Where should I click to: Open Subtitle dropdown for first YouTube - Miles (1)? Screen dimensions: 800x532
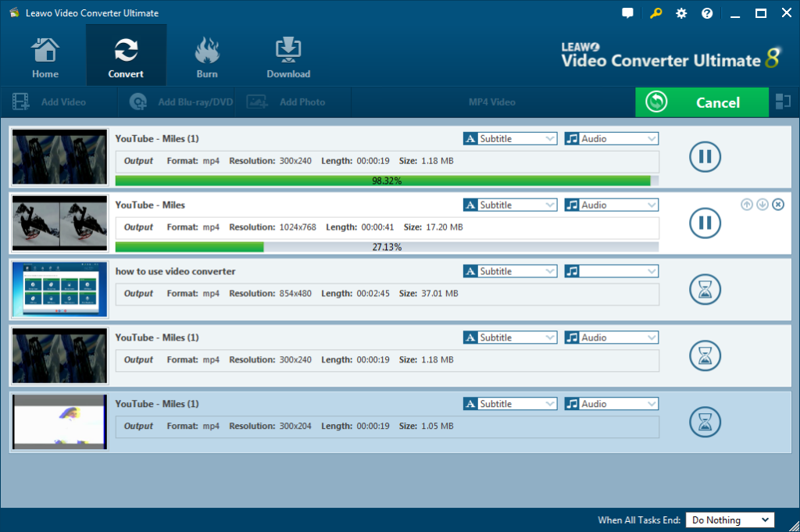click(509, 139)
